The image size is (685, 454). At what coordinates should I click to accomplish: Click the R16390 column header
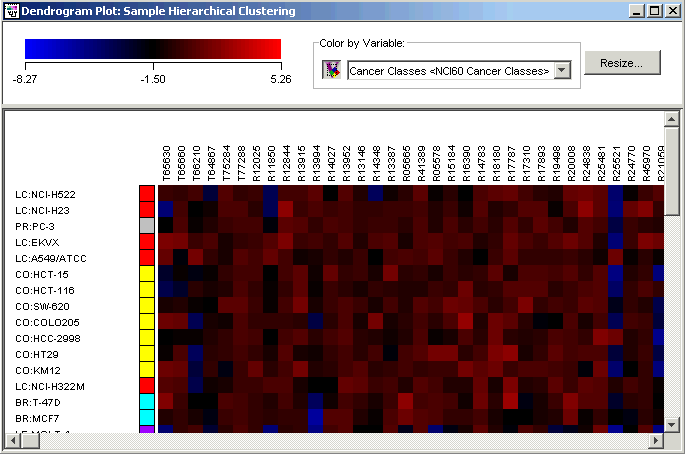coord(466,163)
